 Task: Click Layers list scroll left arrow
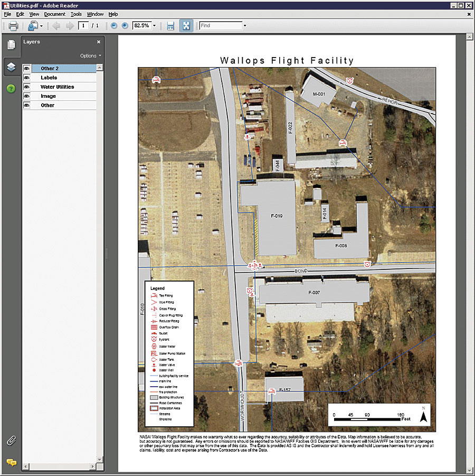25,466
